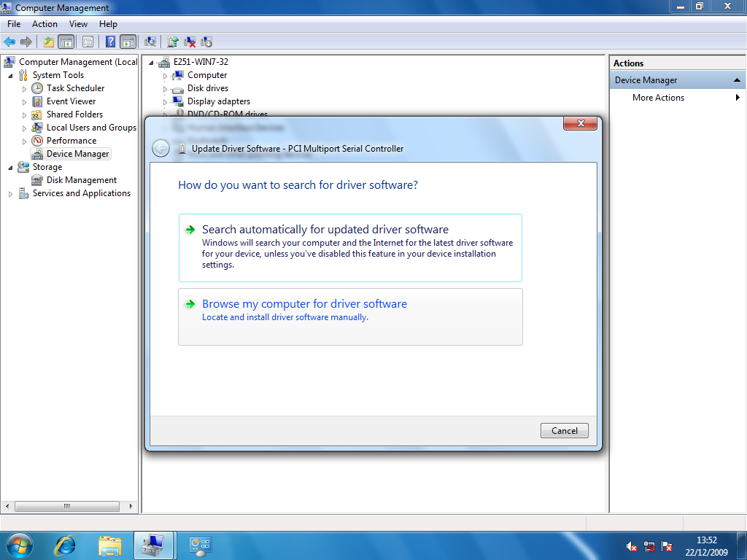Collapse the Device Manager Actions section header

click(x=738, y=80)
